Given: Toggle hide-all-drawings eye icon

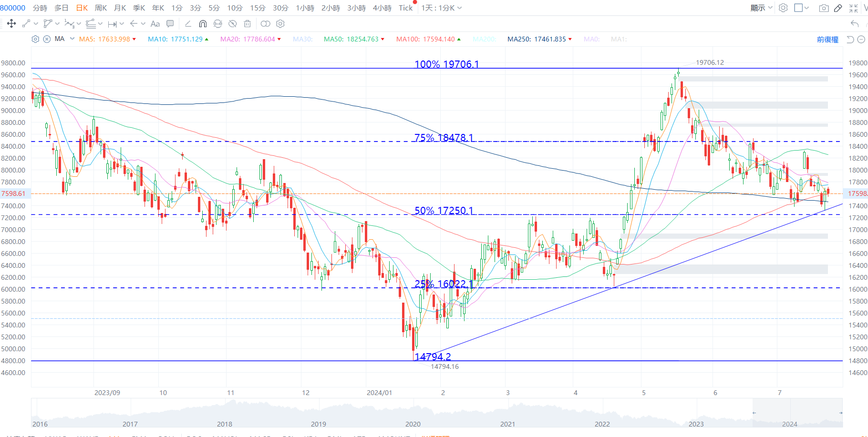Looking at the screenshot, I should [233, 23].
